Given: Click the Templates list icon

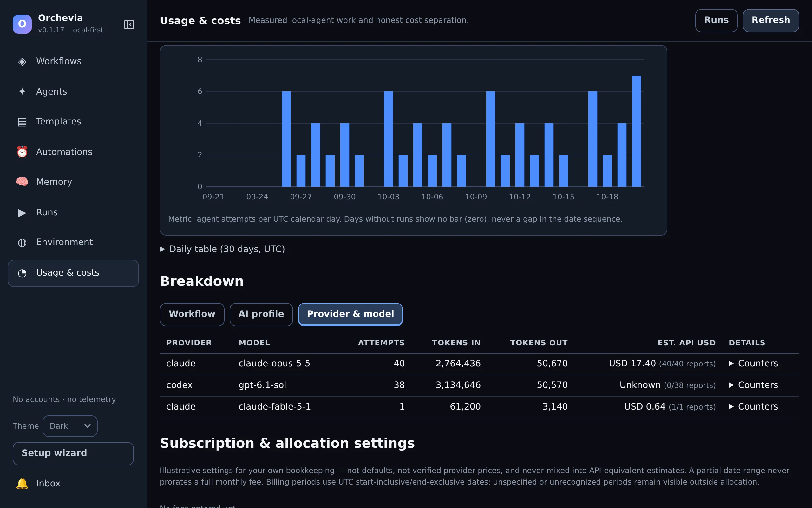Looking at the screenshot, I should (22, 122).
